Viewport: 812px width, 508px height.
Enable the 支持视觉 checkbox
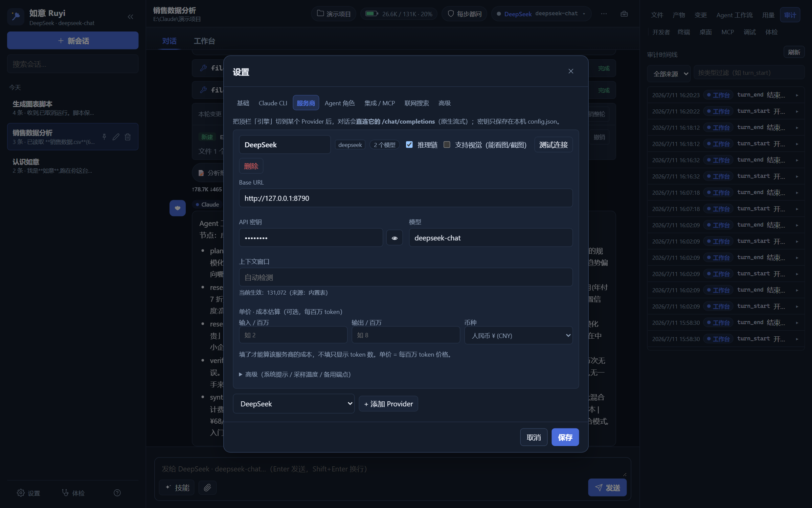coord(447,145)
